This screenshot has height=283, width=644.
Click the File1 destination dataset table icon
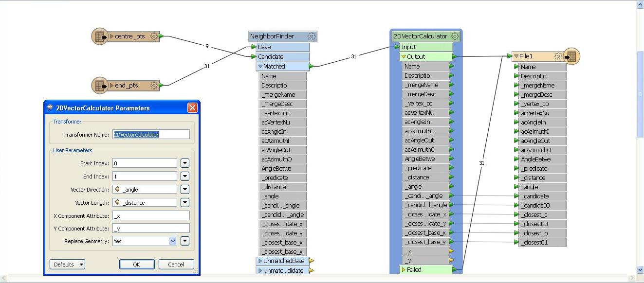571,56
